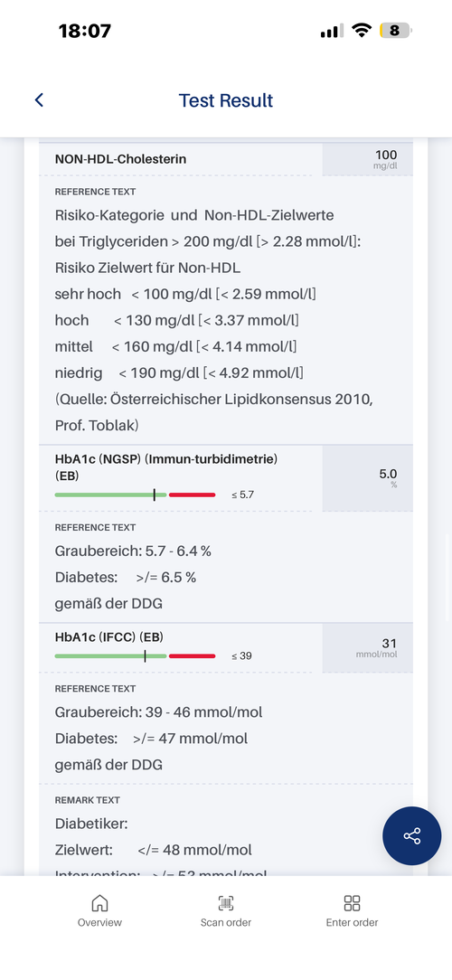
Task: Tap the Scan order barcode icon
Action: pyautogui.click(x=226, y=902)
